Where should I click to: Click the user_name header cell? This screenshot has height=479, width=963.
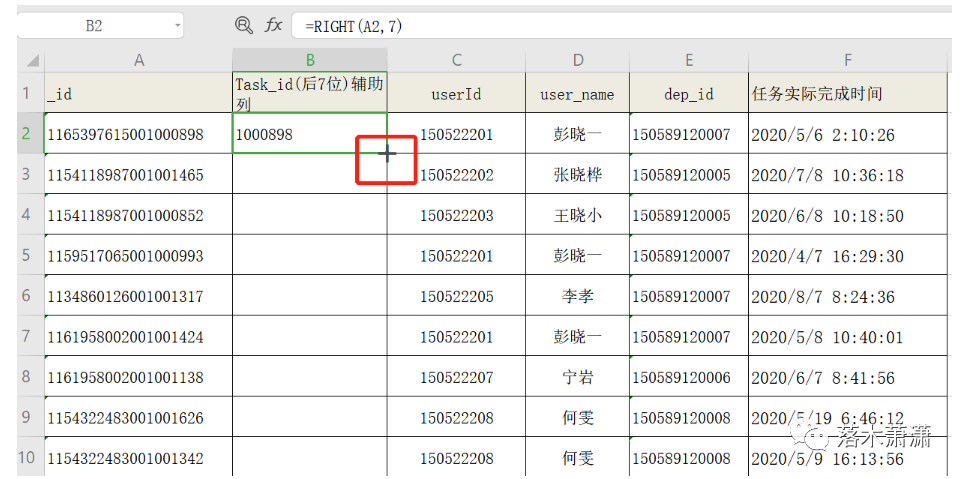(577, 93)
